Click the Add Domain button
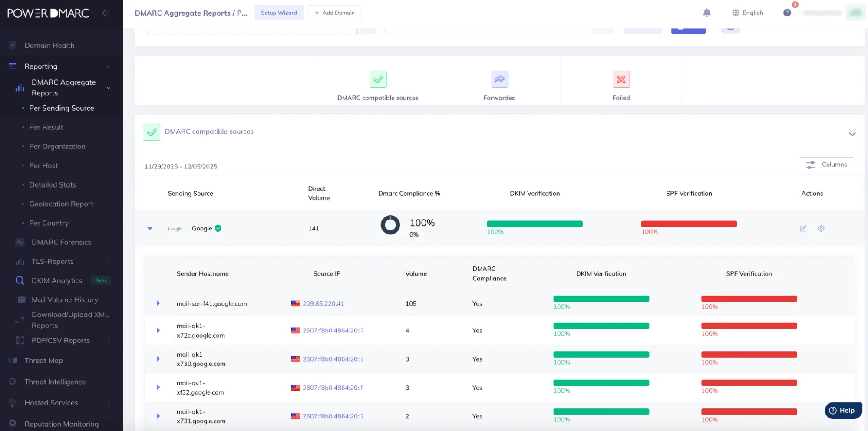868x431 pixels. pyautogui.click(x=334, y=13)
